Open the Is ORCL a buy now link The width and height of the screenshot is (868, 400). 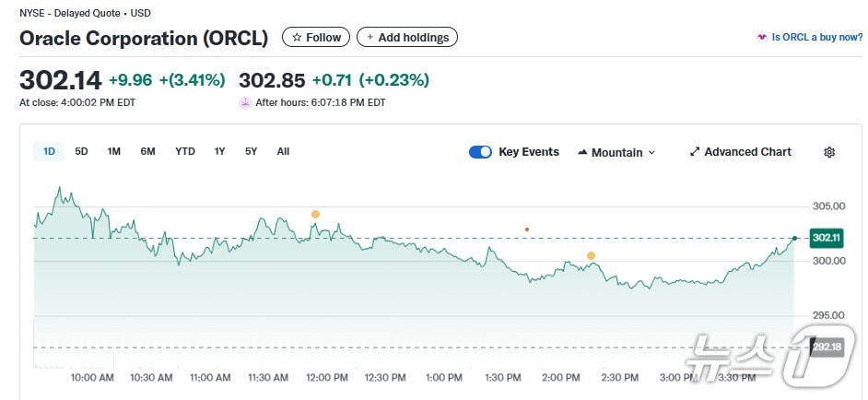coord(816,38)
